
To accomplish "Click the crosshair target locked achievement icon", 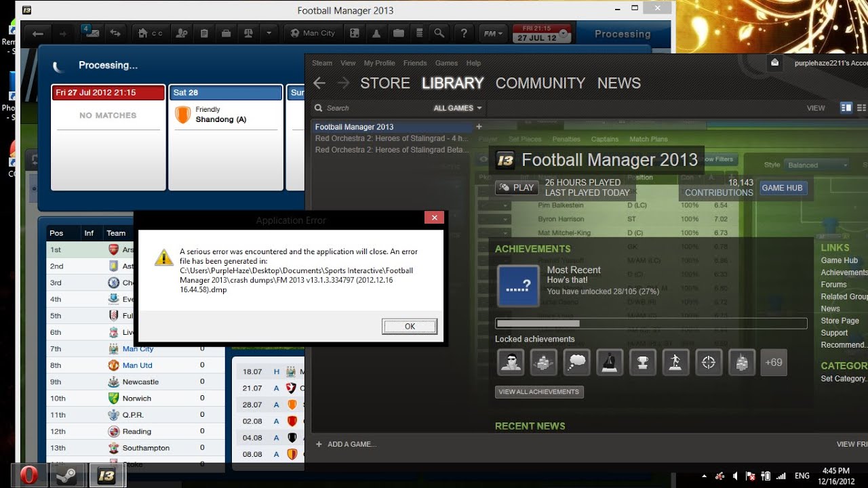I will [x=709, y=363].
